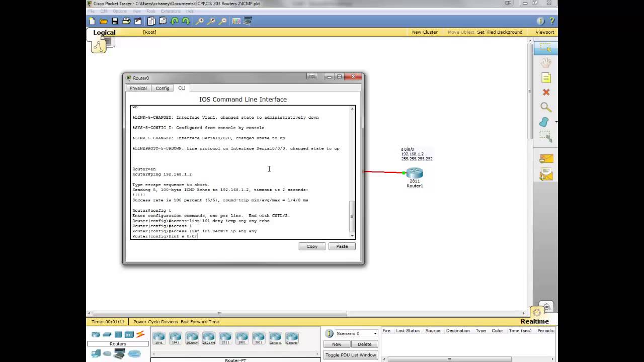
Task: Click Copy in the Router0 window
Action: pyautogui.click(x=312, y=246)
